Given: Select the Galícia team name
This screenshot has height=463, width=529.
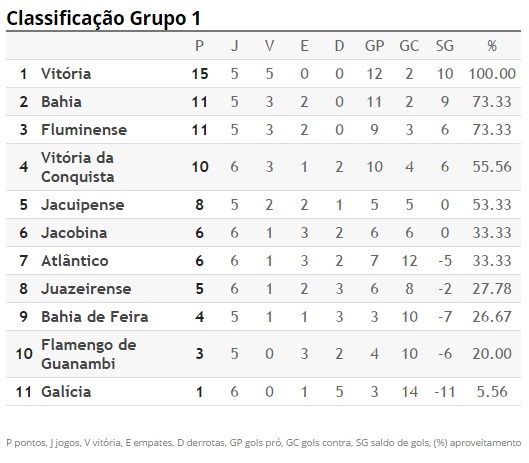Looking at the screenshot, I should click(x=66, y=392).
